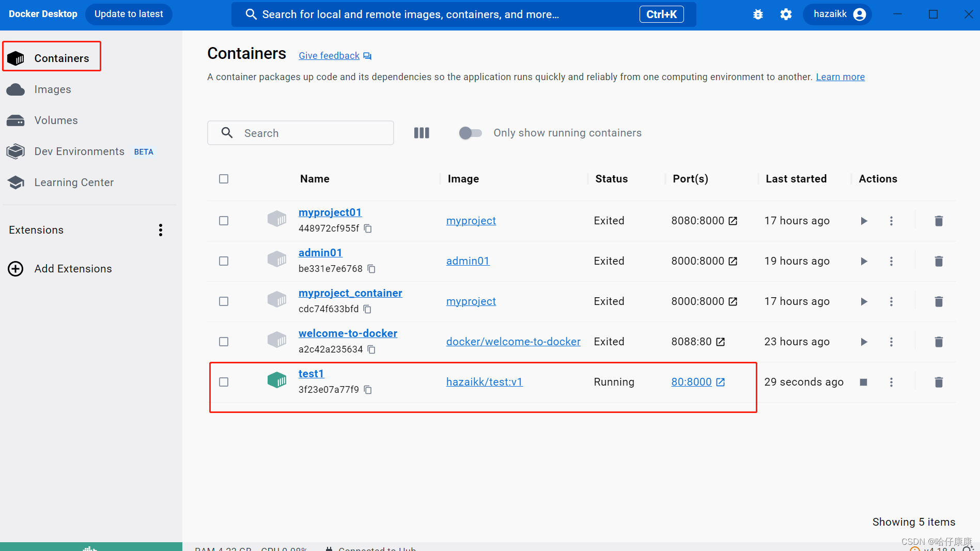Image resolution: width=980 pixels, height=551 pixels.
Task: Stop the running test1 container
Action: coord(863,382)
